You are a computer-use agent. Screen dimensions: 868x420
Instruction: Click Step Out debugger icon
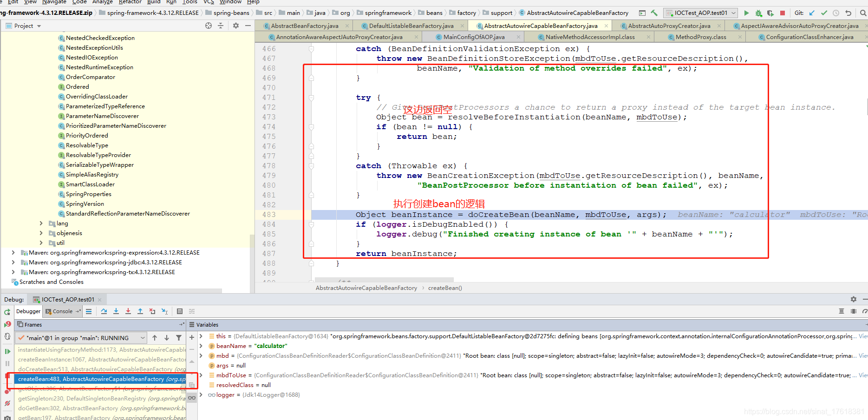point(140,311)
